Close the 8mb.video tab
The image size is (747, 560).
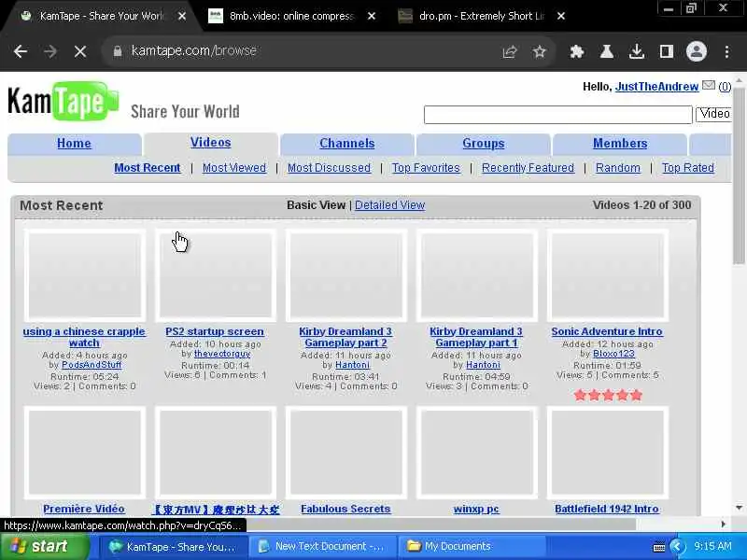372,16
